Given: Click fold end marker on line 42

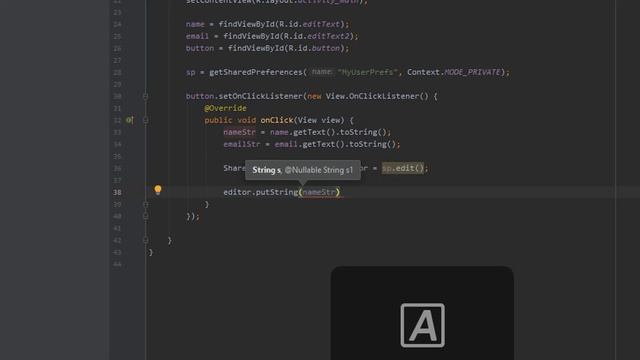Looking at the screenshot, I should coord(145,240).
